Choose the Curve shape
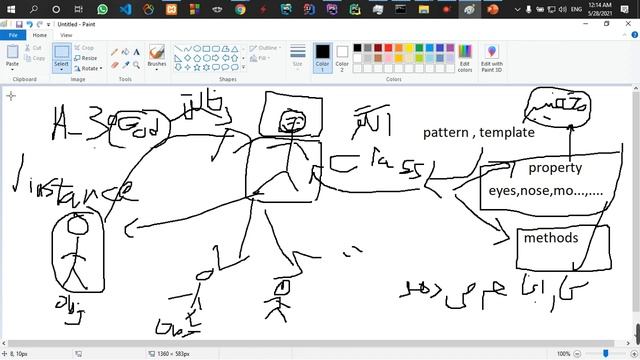The image size is (640, 360). pyautogui.click(x=188, y=49)
